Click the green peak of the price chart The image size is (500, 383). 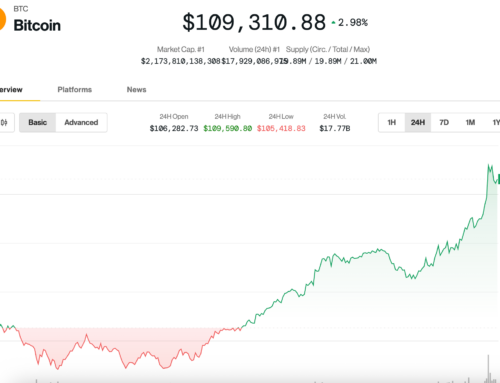click(x=489, y=166)
